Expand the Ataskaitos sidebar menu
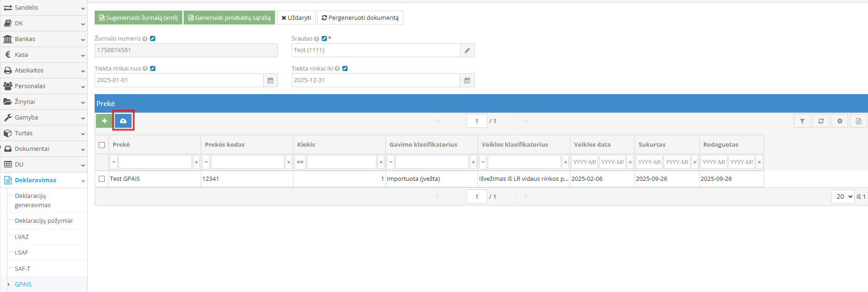 coord(44,71)
